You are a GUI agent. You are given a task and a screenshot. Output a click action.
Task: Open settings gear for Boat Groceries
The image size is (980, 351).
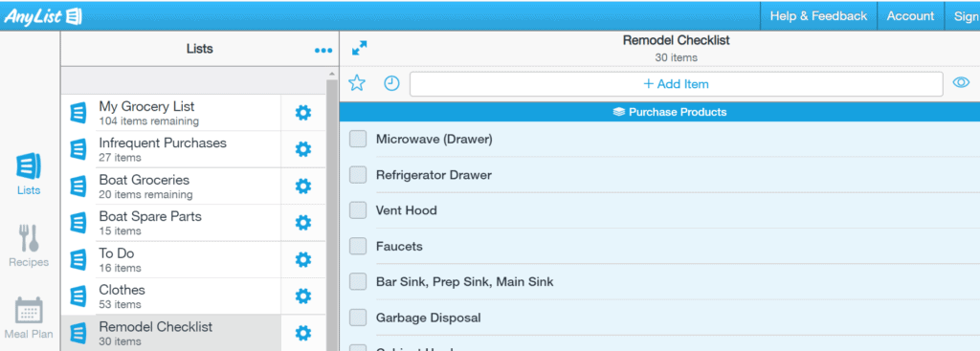[303, 186]
